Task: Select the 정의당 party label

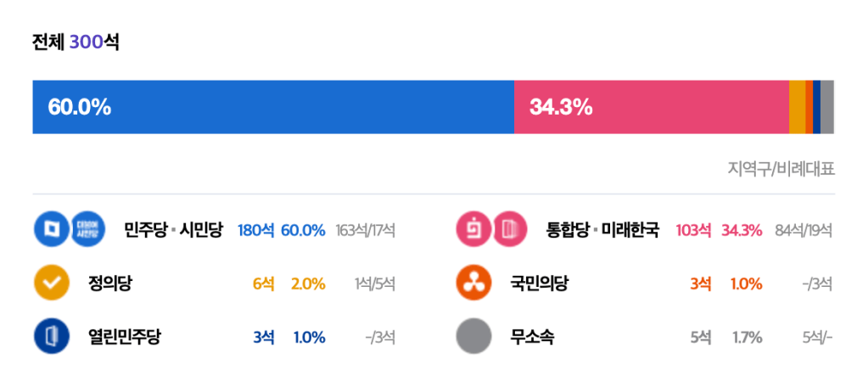Action: pyautogui.click(x=110, y=284)
